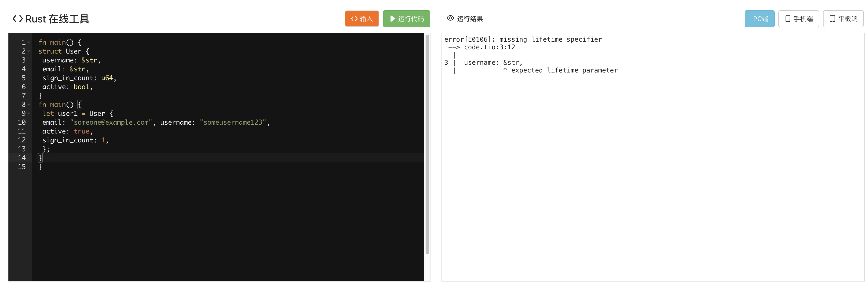The height and width of the screenshot is (289, 868).
Task: Collapse the struct User fold on line 2
Action: point(29,51)
